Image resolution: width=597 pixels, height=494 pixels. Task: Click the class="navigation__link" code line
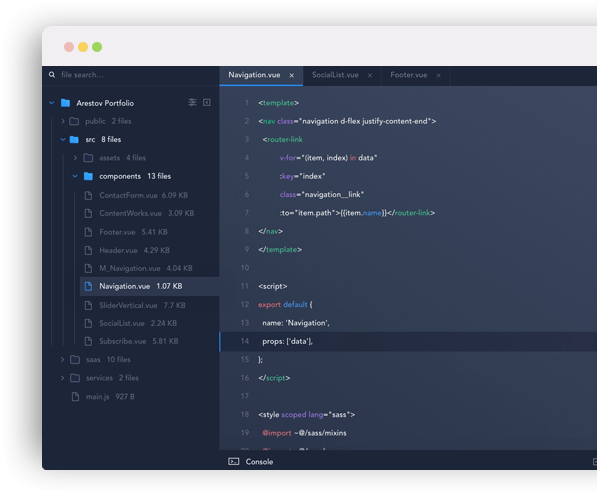pos(322,194)
